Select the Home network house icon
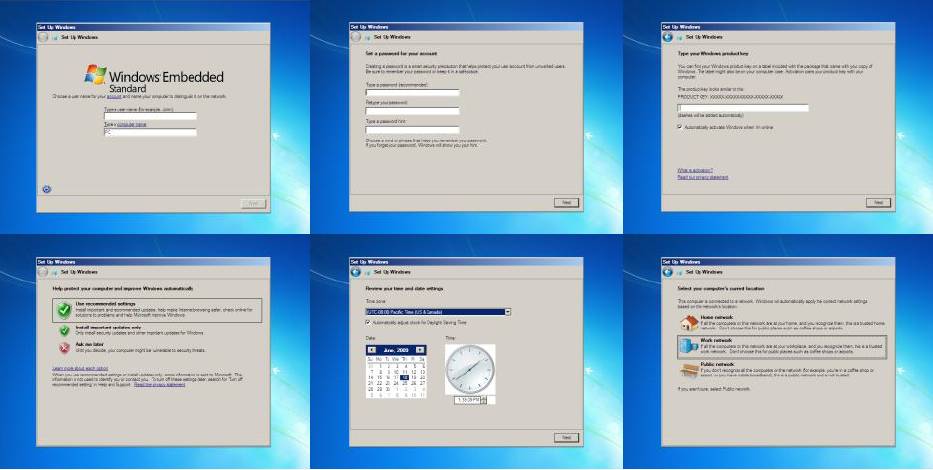This screenshot has height=470, width=933. pyautogui.click(x=689, y=322)
